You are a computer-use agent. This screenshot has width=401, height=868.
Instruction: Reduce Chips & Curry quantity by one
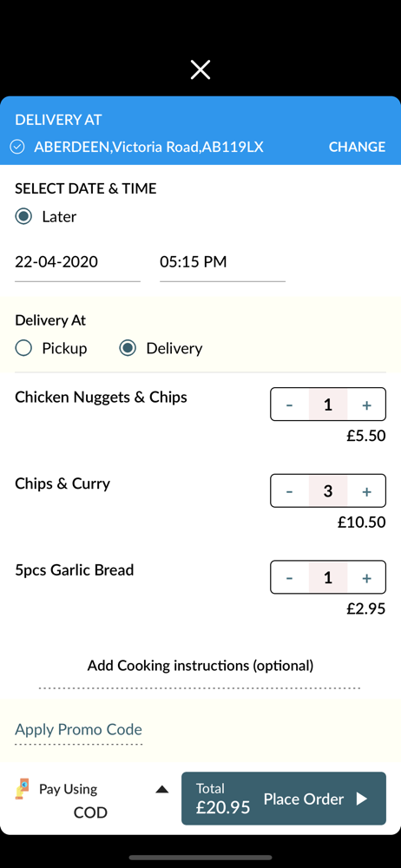[x=290, y=491]
